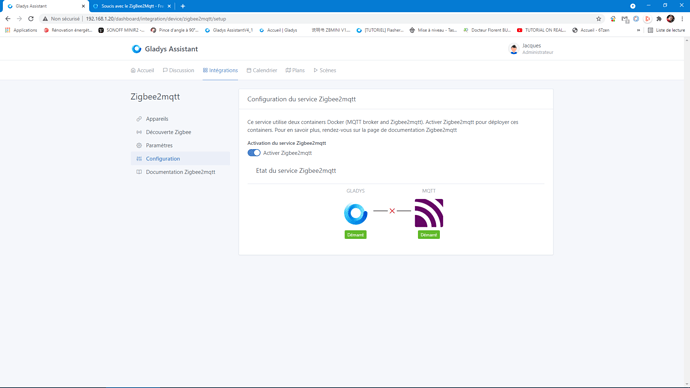Open the [TUTORIEL] Flasher bookmark

click(380, 30)
